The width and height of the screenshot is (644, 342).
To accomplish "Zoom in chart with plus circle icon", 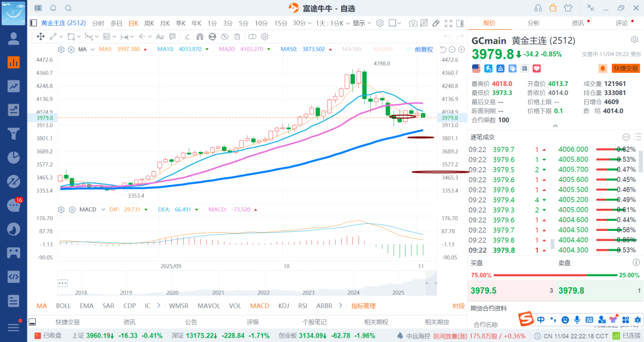I will (462, 50).
